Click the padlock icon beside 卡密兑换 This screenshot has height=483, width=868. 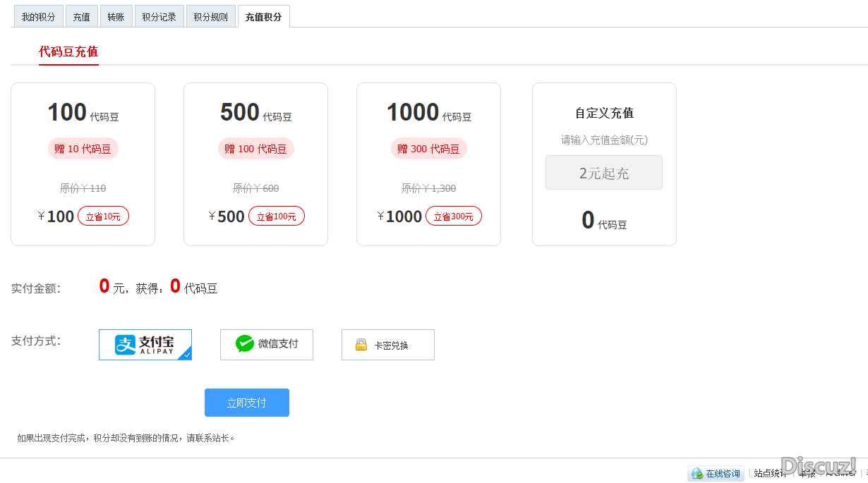(x=361, y=345)
